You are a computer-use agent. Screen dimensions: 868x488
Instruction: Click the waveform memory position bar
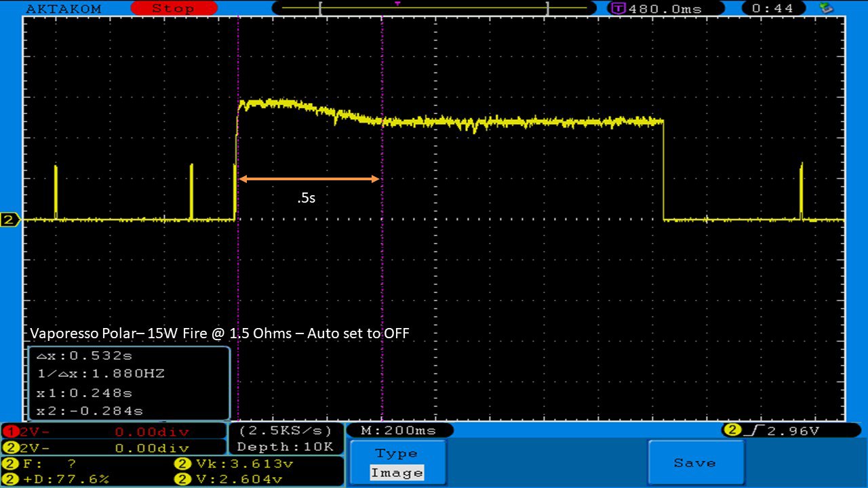434,8
